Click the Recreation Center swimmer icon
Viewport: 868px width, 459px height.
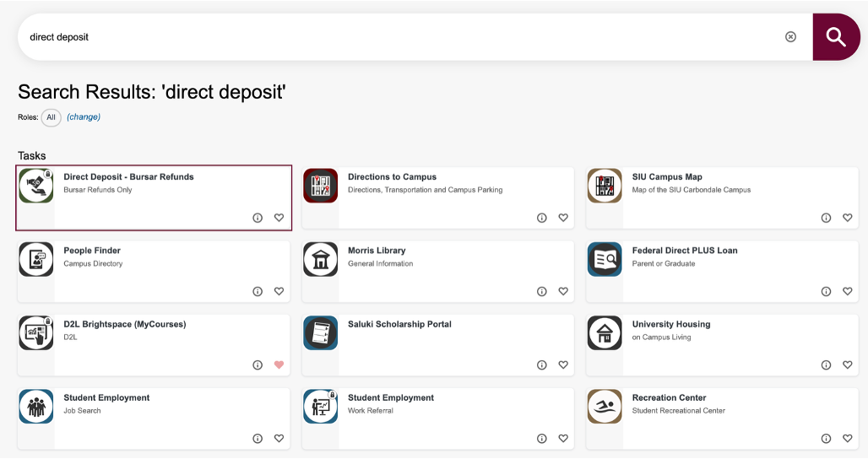605,407
